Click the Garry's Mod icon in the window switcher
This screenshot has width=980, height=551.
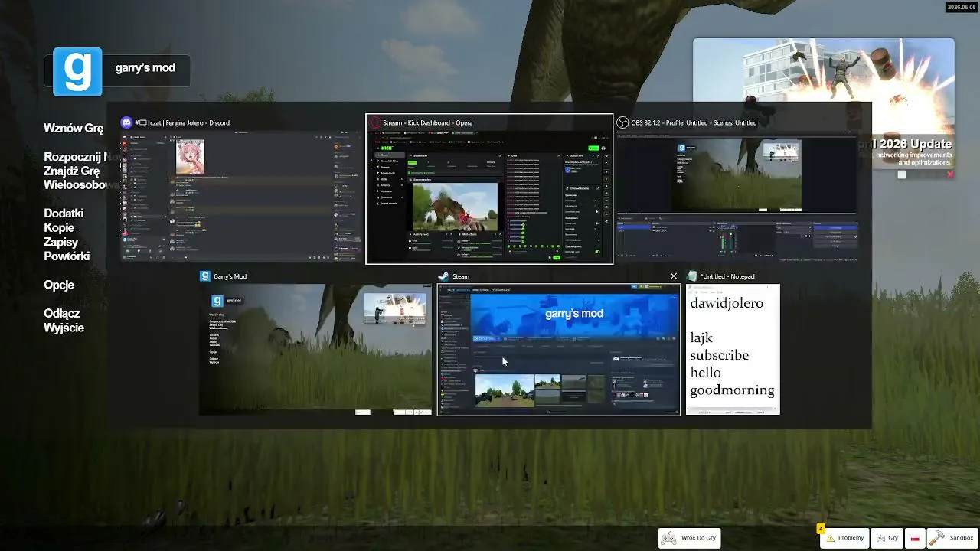click(x=204, y=276)
